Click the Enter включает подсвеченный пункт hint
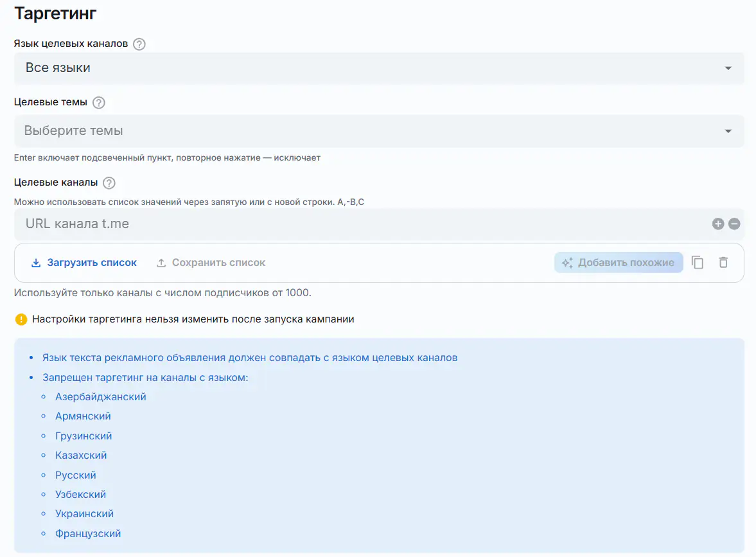Image resolution: width=756 pixels, height=557 pixels. 167,157
